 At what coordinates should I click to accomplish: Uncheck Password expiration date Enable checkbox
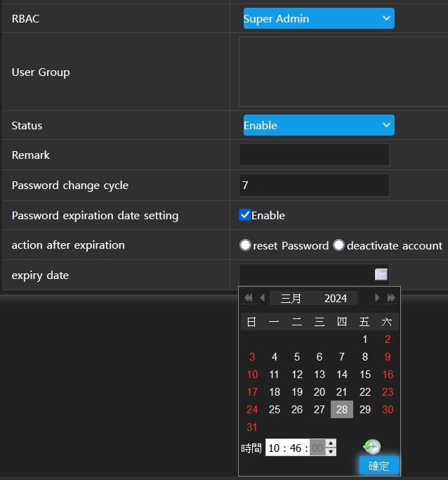(x=245, y=215)
